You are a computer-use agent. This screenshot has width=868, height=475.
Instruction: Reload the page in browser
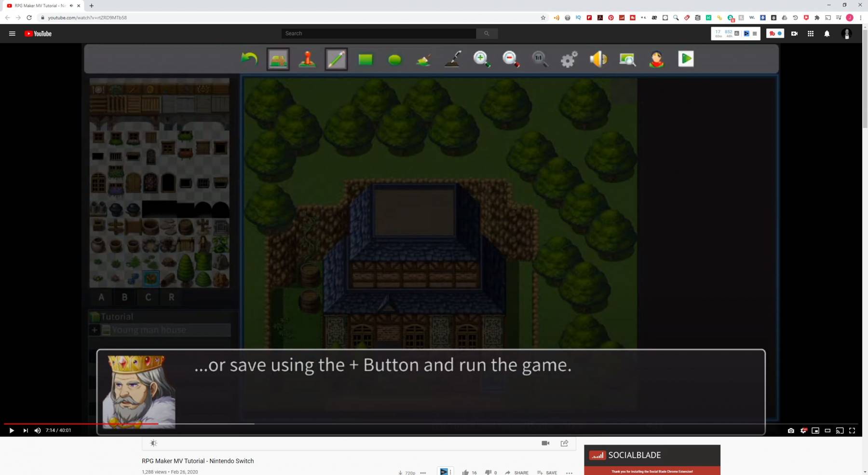29,17
